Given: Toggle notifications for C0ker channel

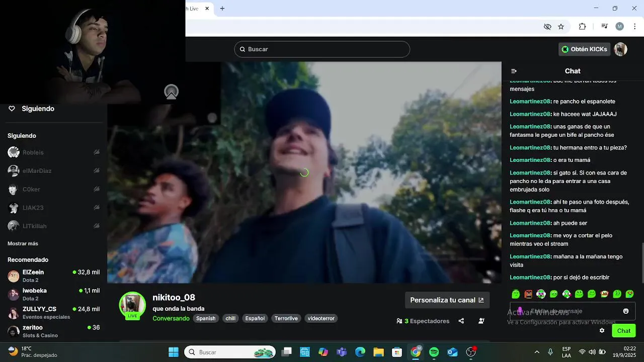Looking at the screenshot, I should 97,190.
